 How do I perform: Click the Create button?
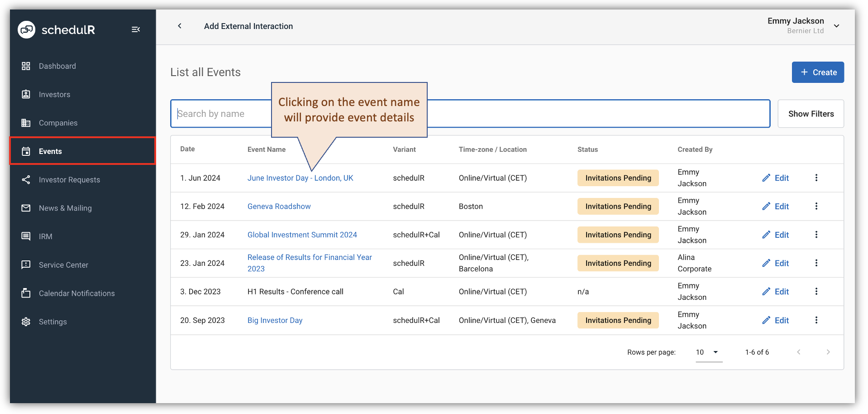pos(817,72)
